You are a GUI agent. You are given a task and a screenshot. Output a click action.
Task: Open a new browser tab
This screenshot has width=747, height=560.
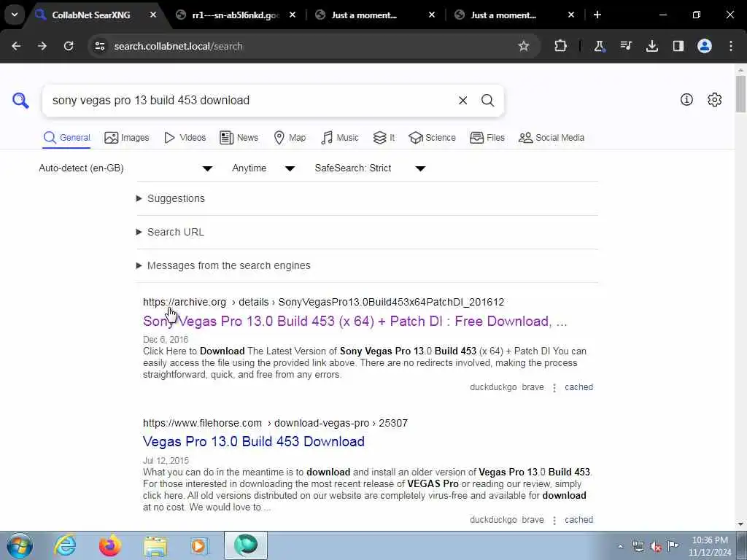(x=597, y=15)
